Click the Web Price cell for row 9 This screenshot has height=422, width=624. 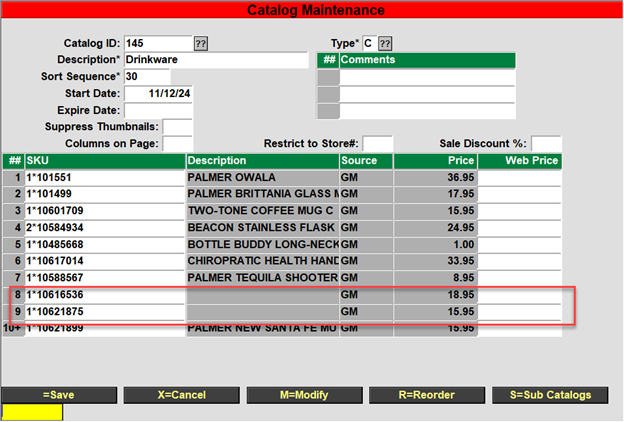pyautogui.click(x=519, y=313)
